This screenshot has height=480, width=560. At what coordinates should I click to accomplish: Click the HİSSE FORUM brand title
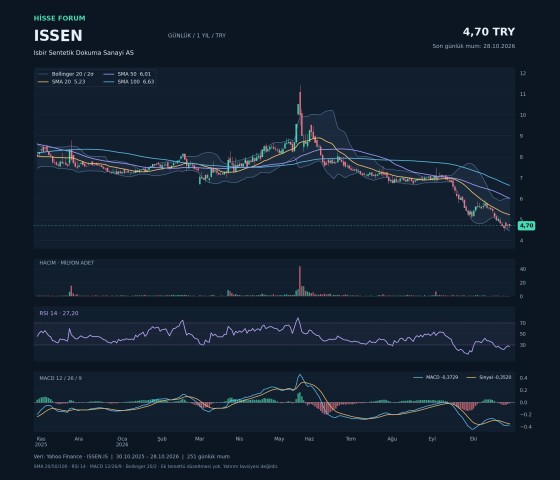60,18
